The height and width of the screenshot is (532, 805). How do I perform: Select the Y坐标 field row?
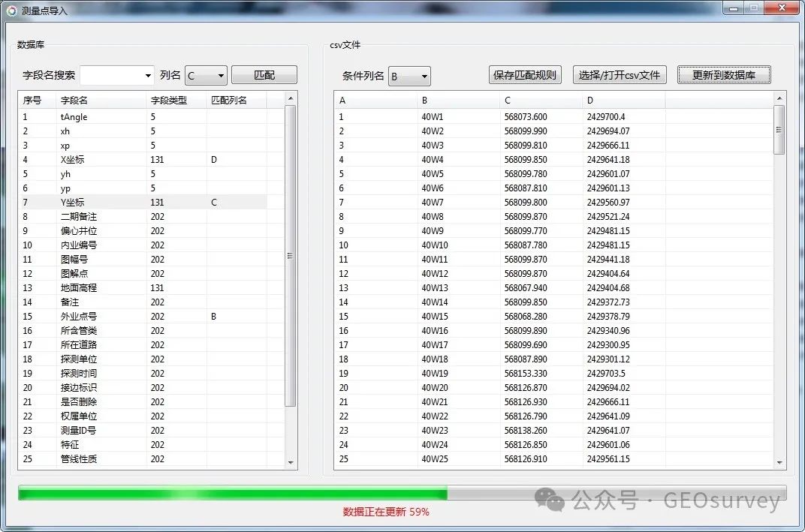[143, 202]
